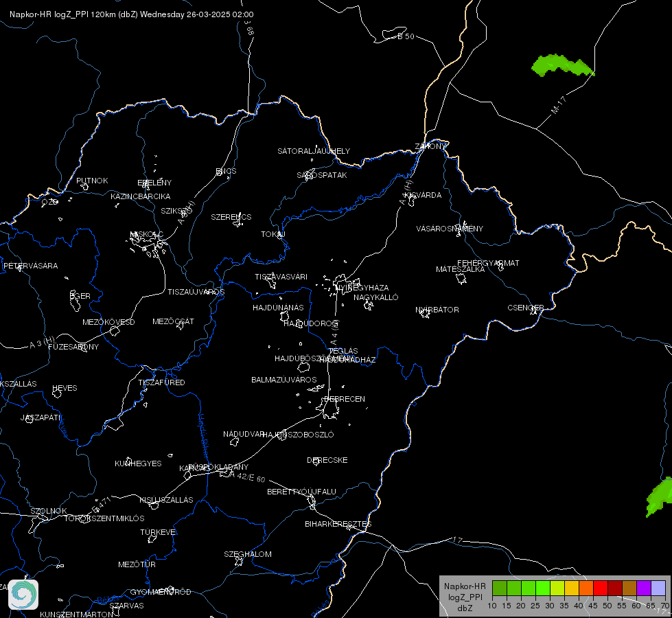Click the SZARVAS city label
This screenshot has height=618, width=672.
126,606
